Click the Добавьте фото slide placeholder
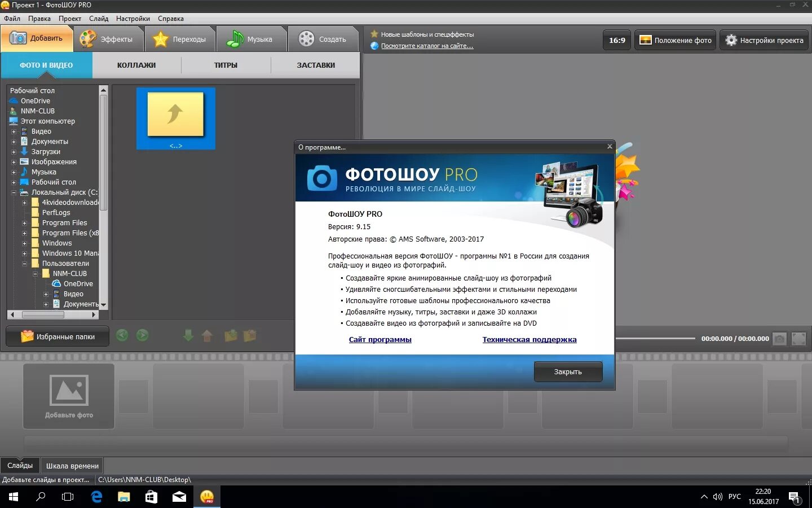 [69, 396]
